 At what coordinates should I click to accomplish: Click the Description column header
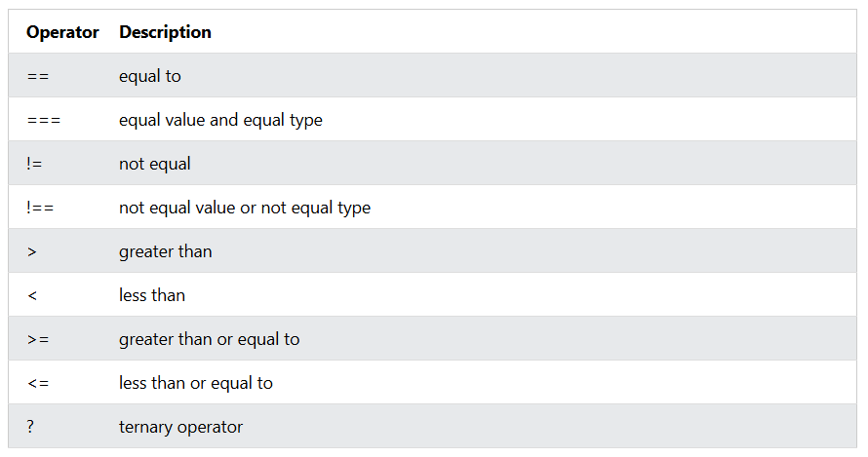click(x=165, y=32)
